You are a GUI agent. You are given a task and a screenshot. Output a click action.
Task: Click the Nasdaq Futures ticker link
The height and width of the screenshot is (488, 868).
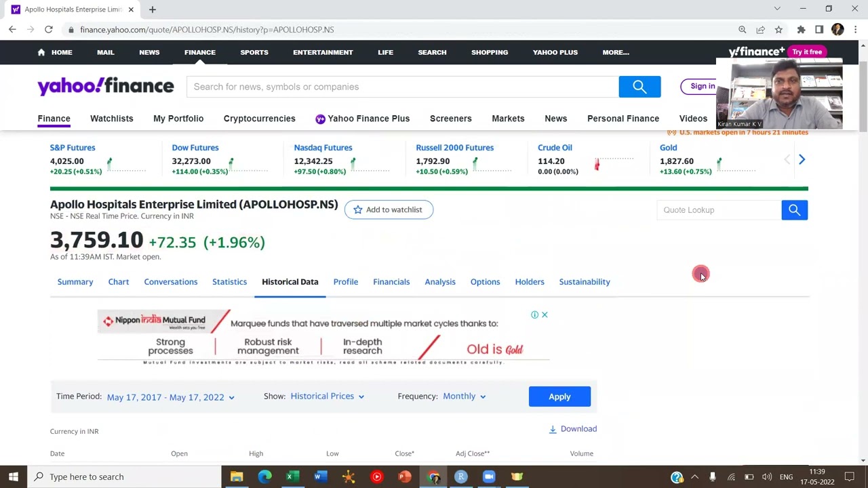[x=323, y=148]
